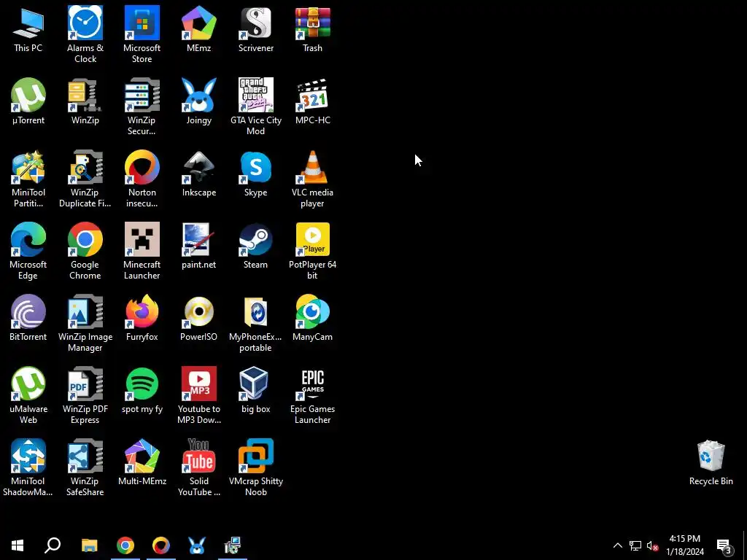747x560 pixels.
Task: Click the PowerISO disc icon
Action: [199, 318]
